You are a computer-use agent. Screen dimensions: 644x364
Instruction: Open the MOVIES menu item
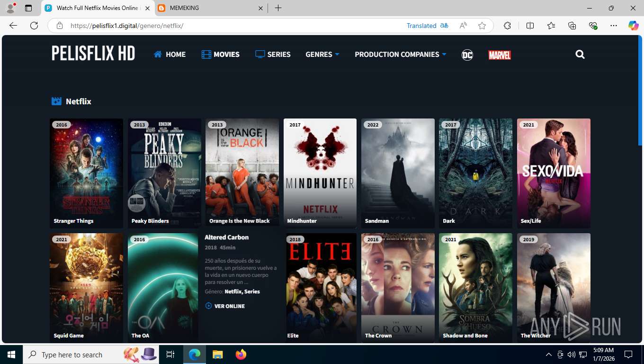pyautogui.click(x=220, y=55)
